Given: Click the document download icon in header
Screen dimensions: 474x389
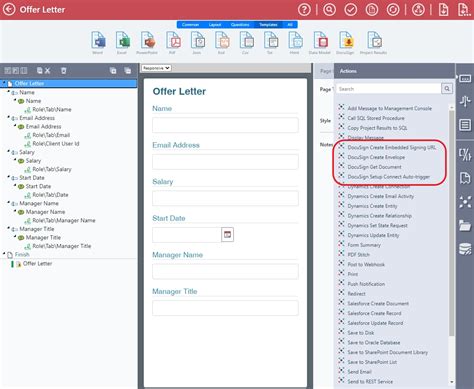Looking at the screenshot, I should [443, 10].
